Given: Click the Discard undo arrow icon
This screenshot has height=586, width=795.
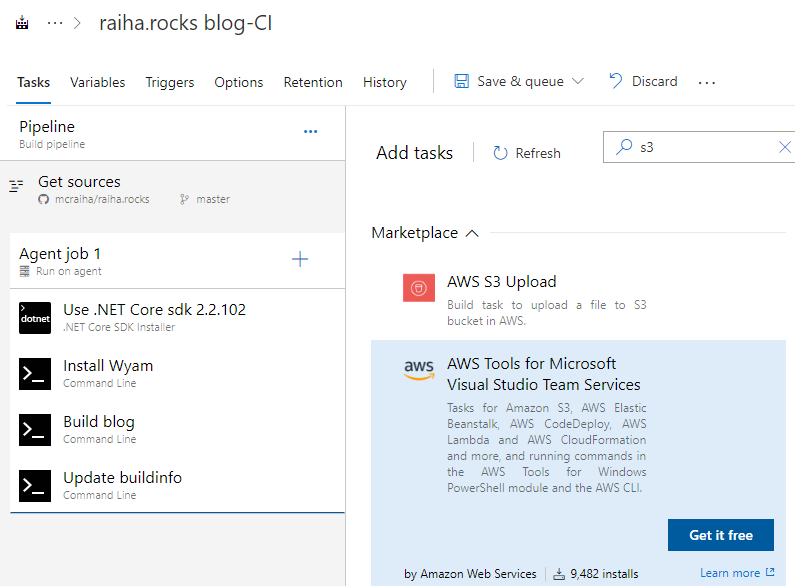Looking at the screenshot, I should [x=616, y=81].
